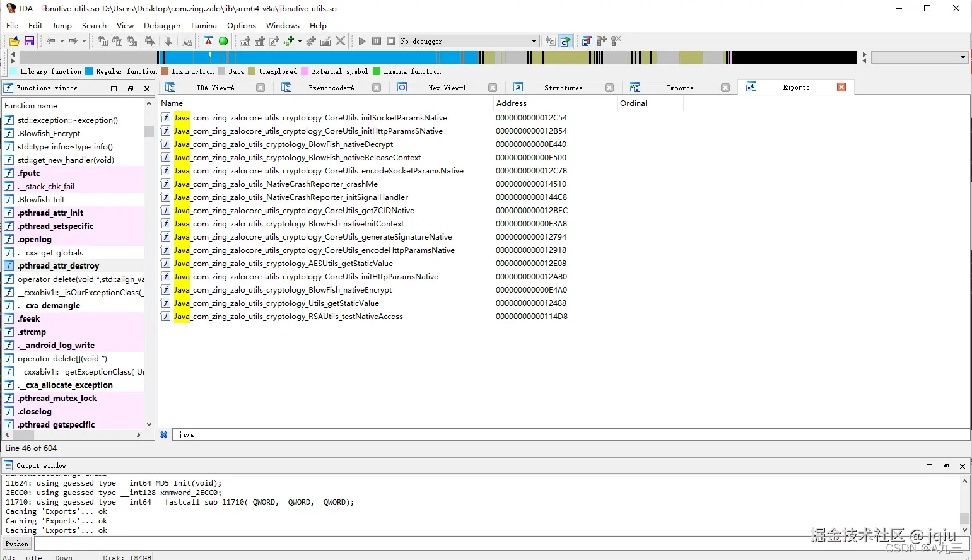Jump back with the left arrow icon
This screenshot has height=560, width=972.
50,41
